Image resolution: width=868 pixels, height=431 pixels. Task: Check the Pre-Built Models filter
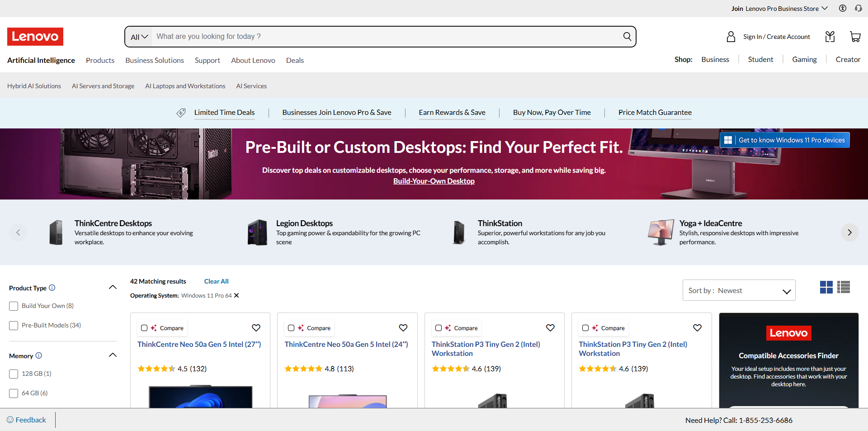click(14, 326)
